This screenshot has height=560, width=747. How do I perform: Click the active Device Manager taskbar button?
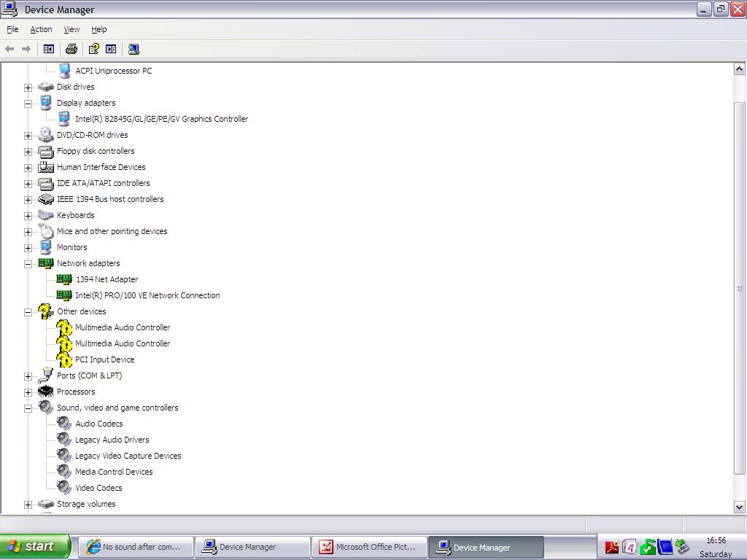tap(485, 547)
